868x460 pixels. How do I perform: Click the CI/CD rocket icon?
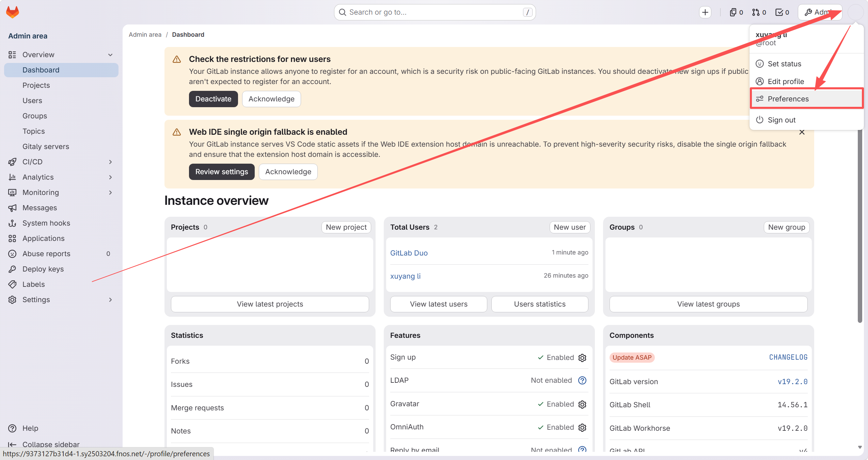coord(12,162)
